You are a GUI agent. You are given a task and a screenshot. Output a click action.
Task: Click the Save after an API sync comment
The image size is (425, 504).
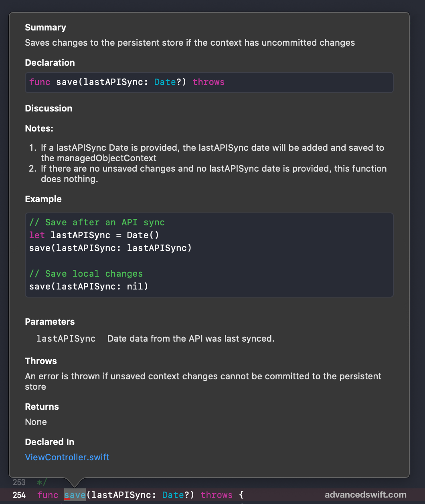[x=94, y=222]
